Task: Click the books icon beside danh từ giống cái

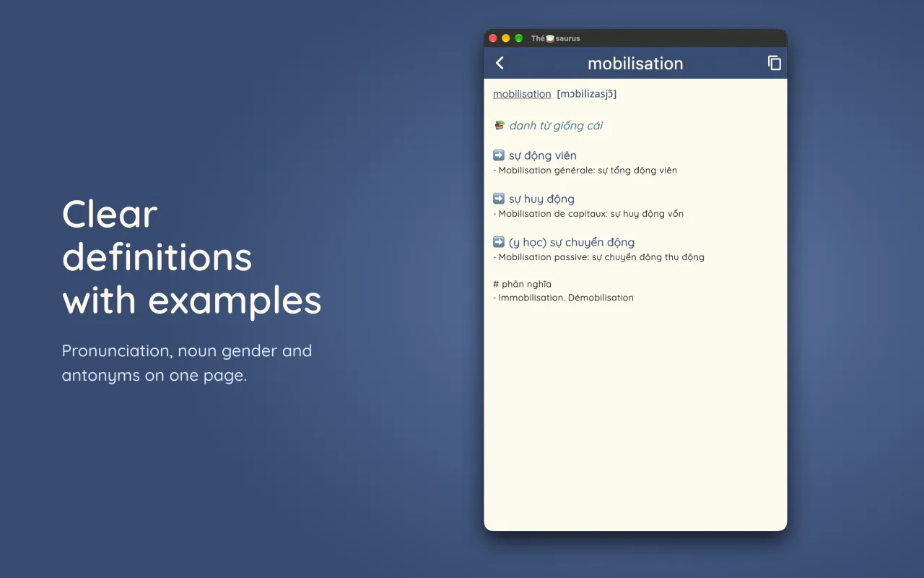Action: pos(499,125)
